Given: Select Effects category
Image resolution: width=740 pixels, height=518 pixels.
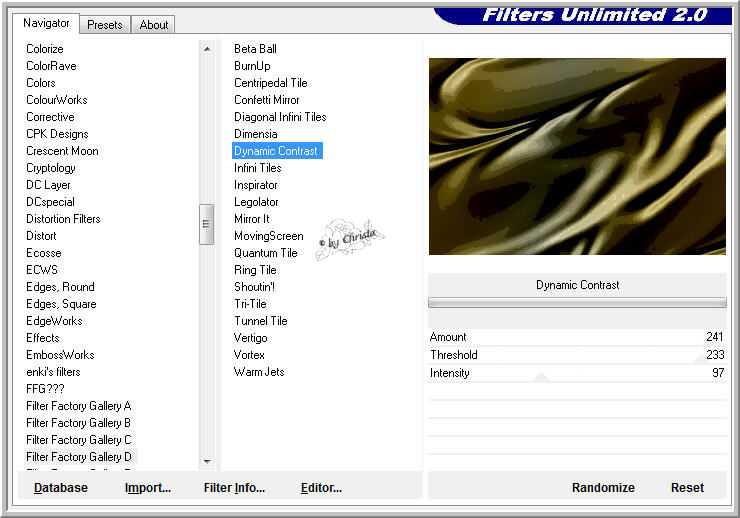Looking at the screenshot, I should 43,338.
